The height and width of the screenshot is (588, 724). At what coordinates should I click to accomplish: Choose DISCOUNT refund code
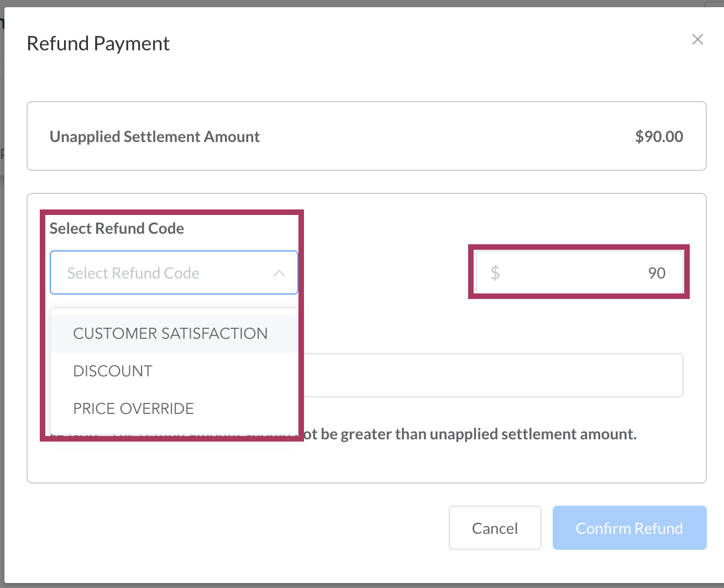(x=113, y=371)
